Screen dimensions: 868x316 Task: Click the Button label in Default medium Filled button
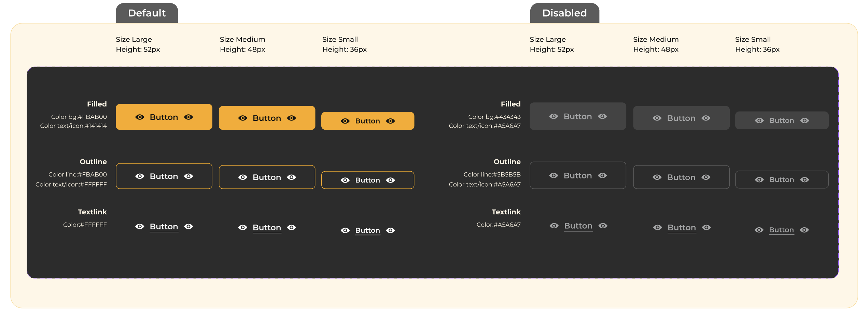pyautogui.click(x=267, y=118)
